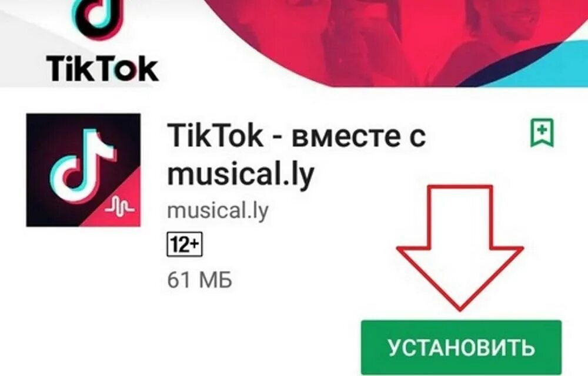
Task: Tap the УСТАНОВИТЬ install button
Action: click(461, 348)
